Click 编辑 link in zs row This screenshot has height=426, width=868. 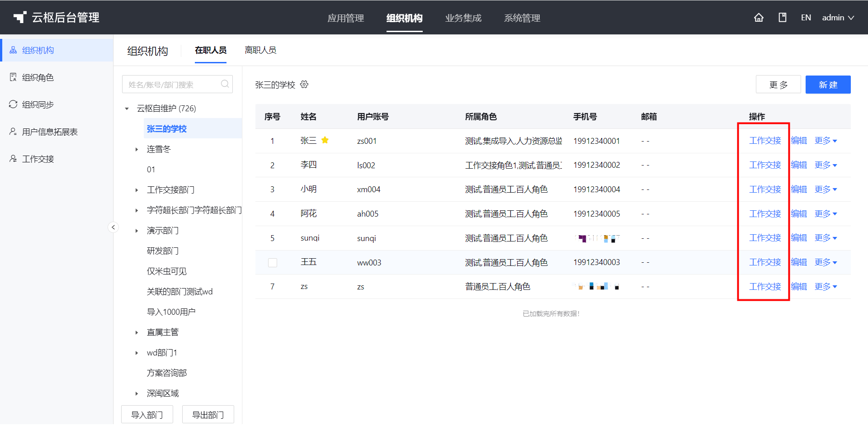coord(799,287)
